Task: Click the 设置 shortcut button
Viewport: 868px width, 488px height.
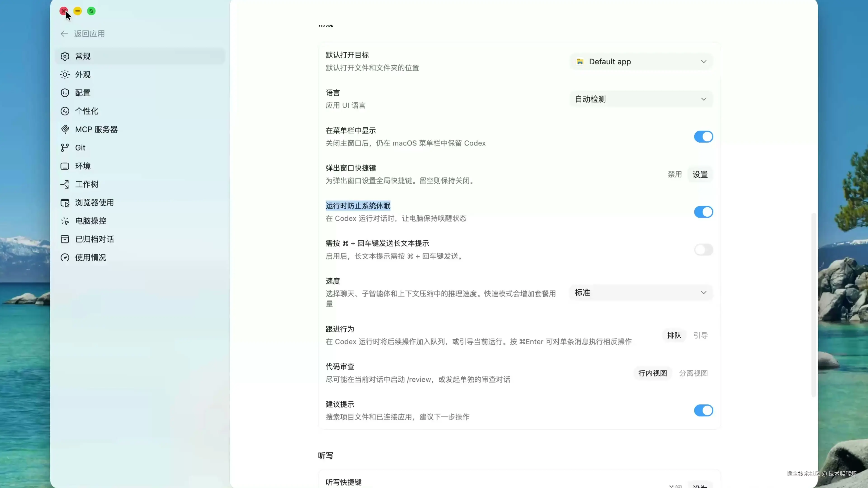Action: (x=700, y=174)
